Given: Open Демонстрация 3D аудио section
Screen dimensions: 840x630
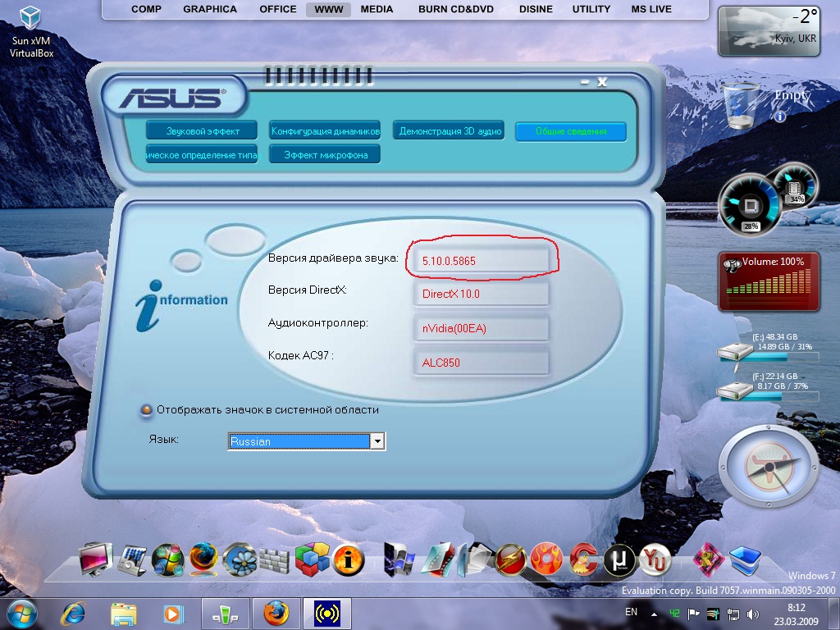Looking at the screenshot, I should [x=450, y=130].
